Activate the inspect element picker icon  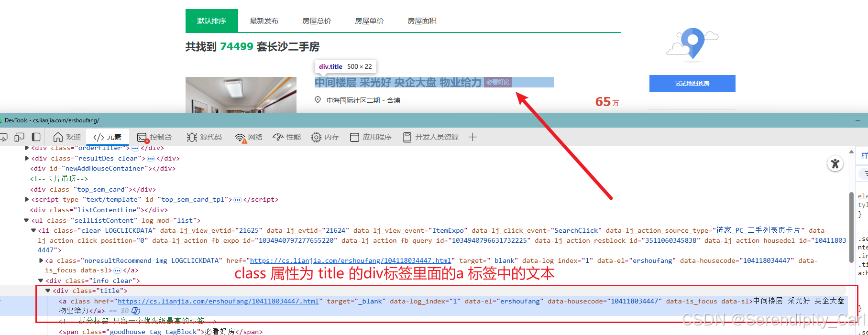(4, 138)
